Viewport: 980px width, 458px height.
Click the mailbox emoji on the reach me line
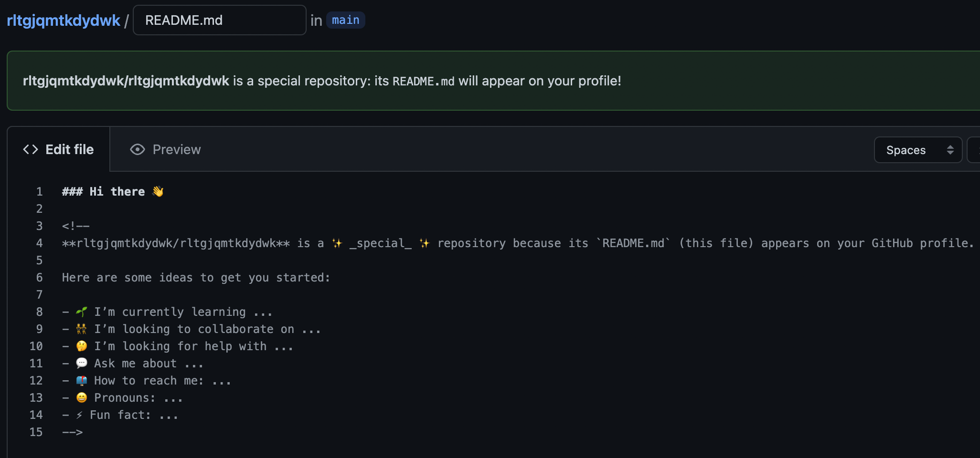pos(81,380)
